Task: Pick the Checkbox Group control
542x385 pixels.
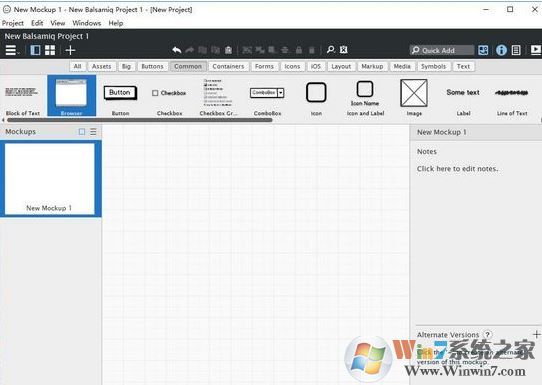Action: pos(218,97)
